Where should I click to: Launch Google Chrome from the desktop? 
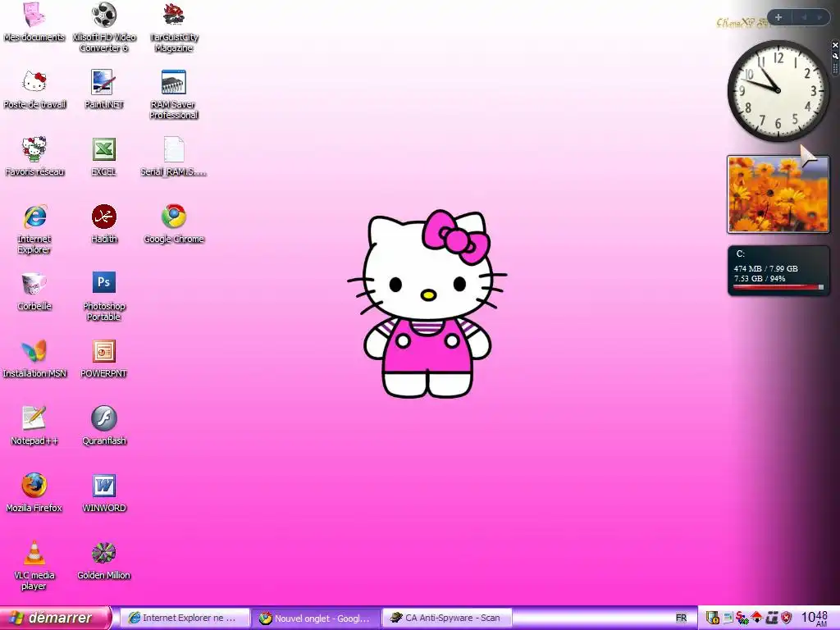(174, 224)
